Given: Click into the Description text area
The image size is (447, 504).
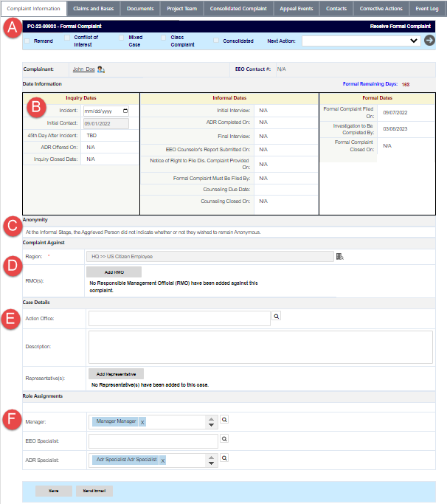Looking at the screenshot, I should click(260, 347).
